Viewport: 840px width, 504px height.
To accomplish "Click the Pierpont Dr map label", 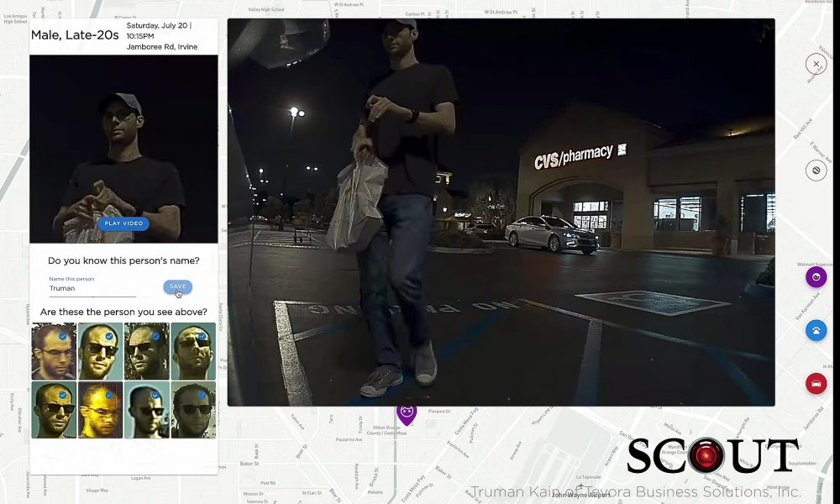I will [439, 412].
